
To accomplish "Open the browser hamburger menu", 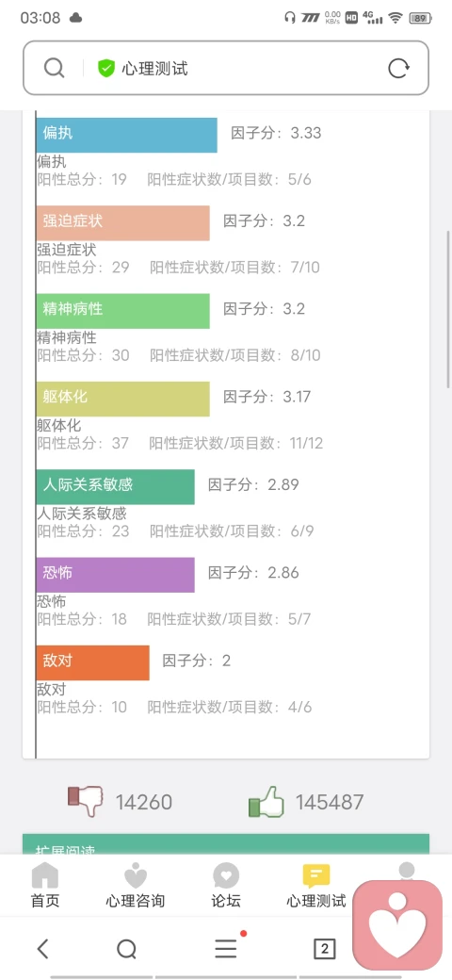I will 226,948.
